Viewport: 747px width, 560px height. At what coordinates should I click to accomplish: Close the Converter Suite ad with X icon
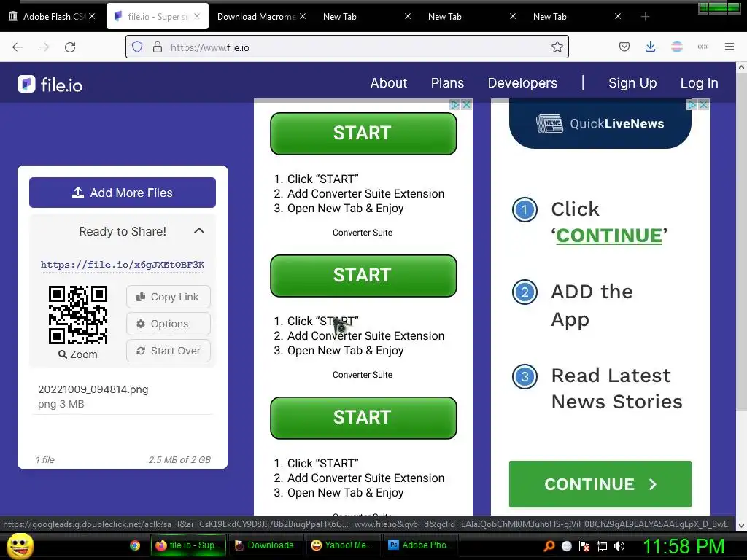(467, 104)
